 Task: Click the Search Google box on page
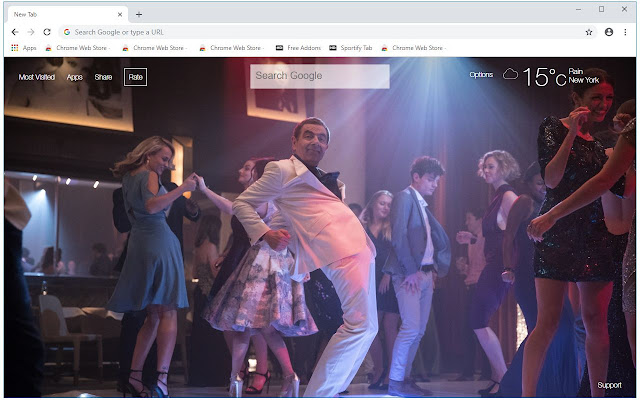pyautogui.click(x=320, y=76)
